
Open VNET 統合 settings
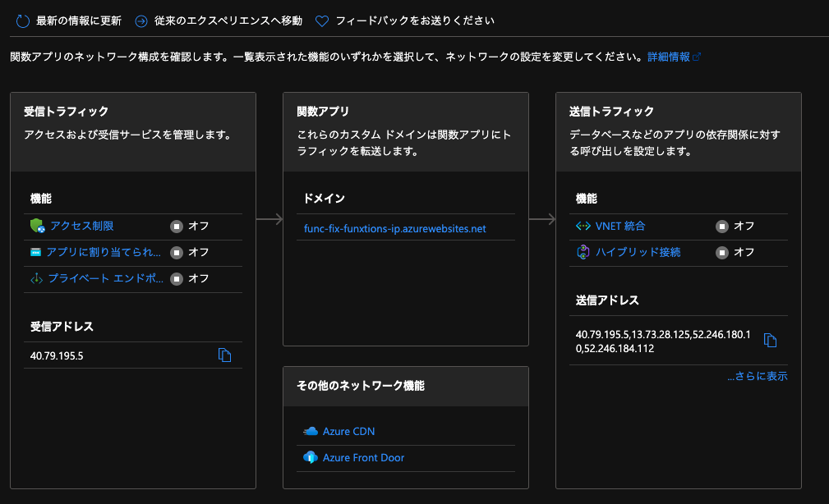point(620,226)
